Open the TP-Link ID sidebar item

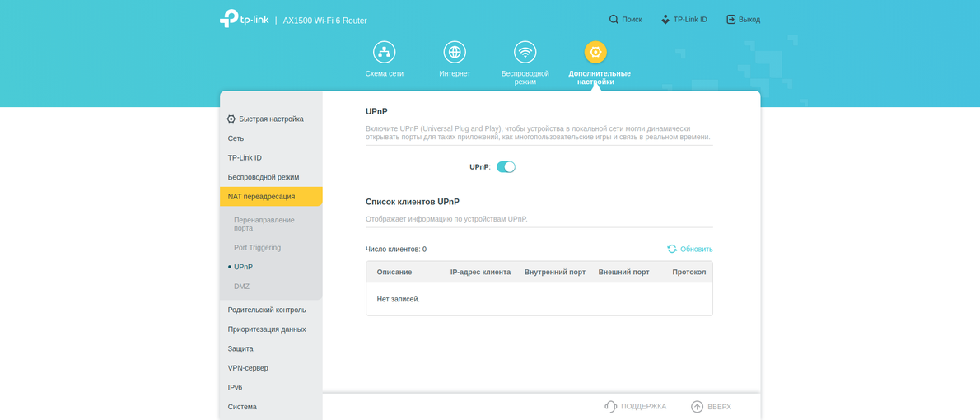pyautogui.click(x=271, y=157)
